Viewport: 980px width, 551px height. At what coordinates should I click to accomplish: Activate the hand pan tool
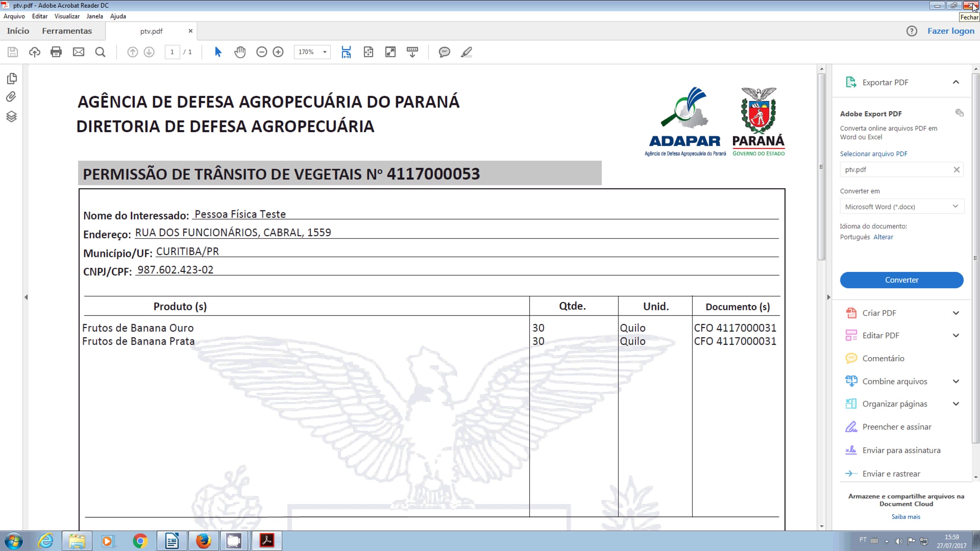240,52
